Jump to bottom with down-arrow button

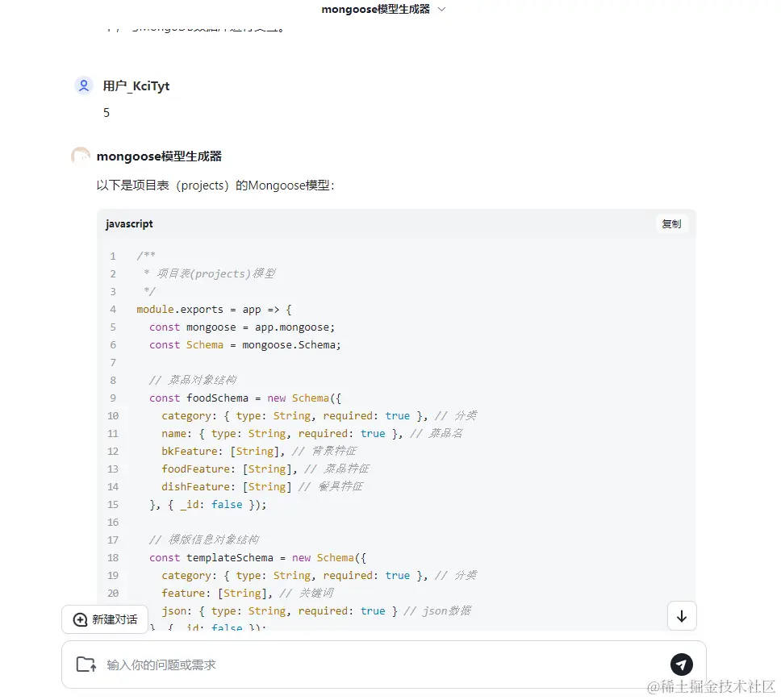click(682, 616)
